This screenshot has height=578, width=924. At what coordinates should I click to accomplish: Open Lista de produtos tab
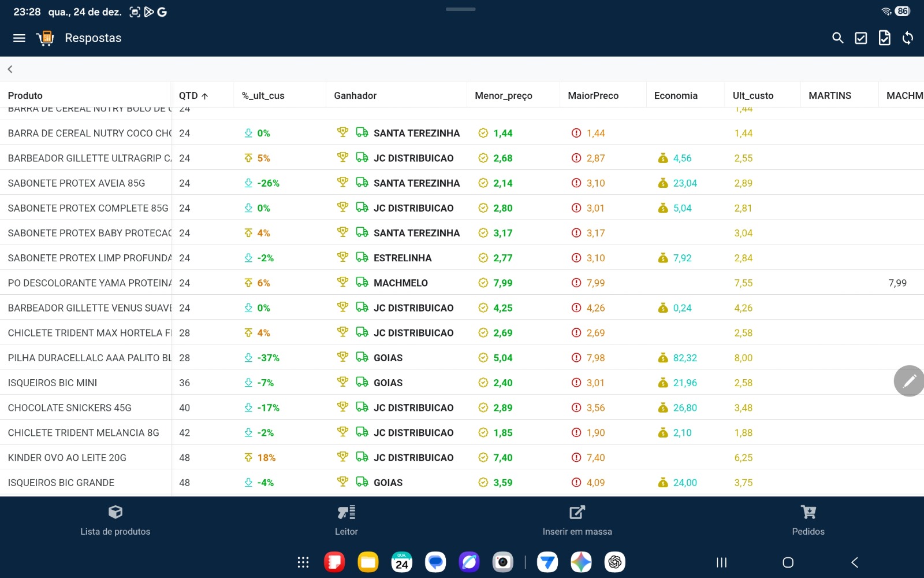coord(115,520)
